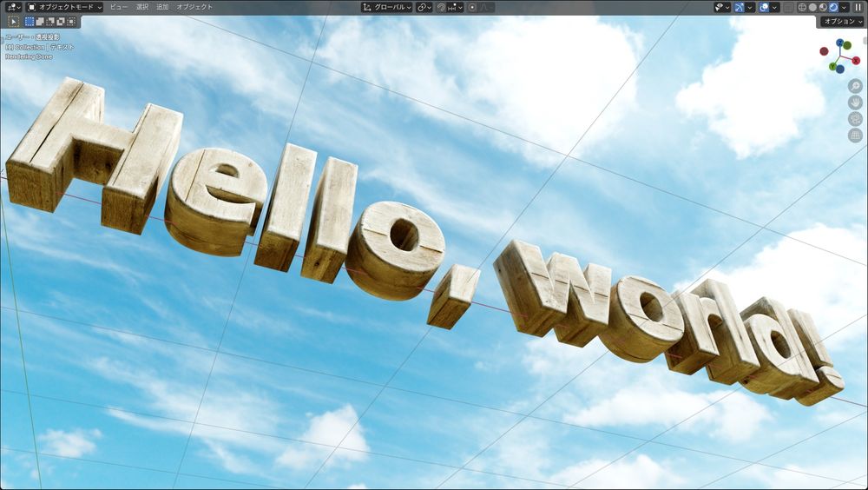868x490 pixels.
Task: Click the zoom view magnifier icon
Action: click(855, 86)
